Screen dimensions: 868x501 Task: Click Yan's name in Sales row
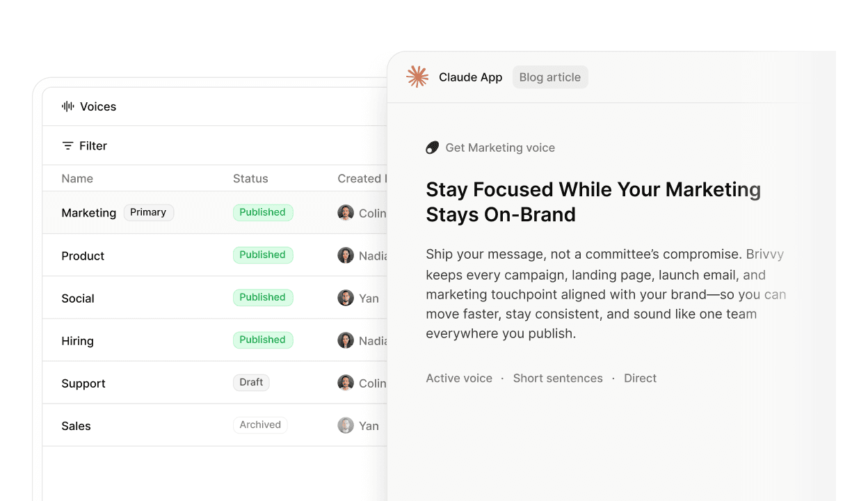tap(369, 426)
